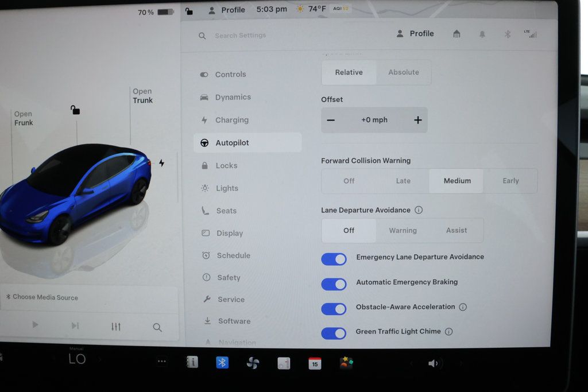The image size is (588, 392).
Task: Set Forward Collision Warning to Late
Action: [403, 181]
